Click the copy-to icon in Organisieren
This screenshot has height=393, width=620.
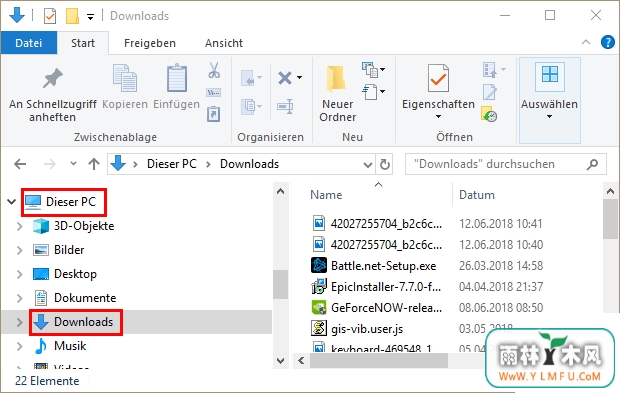pos(248,106)
